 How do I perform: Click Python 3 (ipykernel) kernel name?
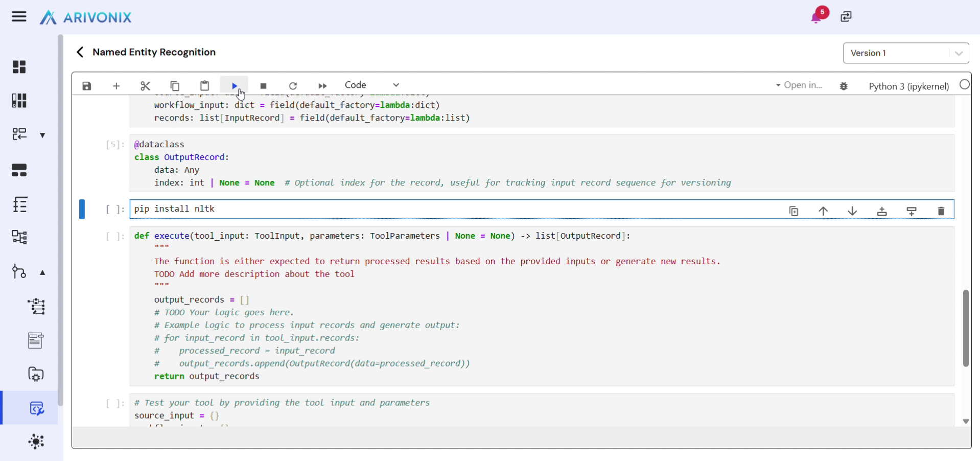coord(908,86)
